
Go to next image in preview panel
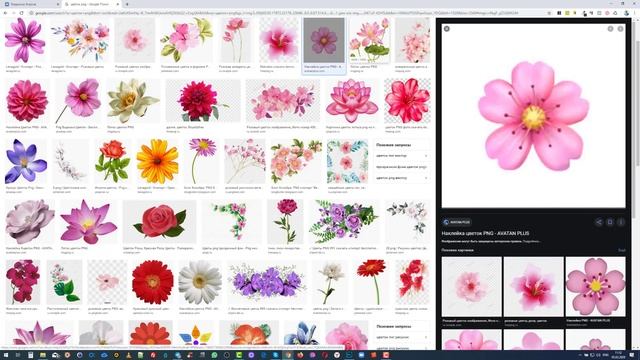point(620,29)
